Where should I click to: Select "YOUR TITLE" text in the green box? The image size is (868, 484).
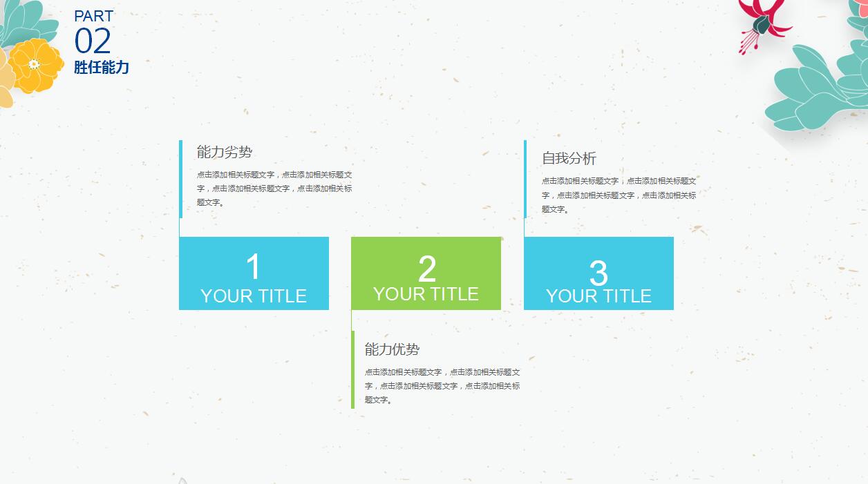coord(426,294)
